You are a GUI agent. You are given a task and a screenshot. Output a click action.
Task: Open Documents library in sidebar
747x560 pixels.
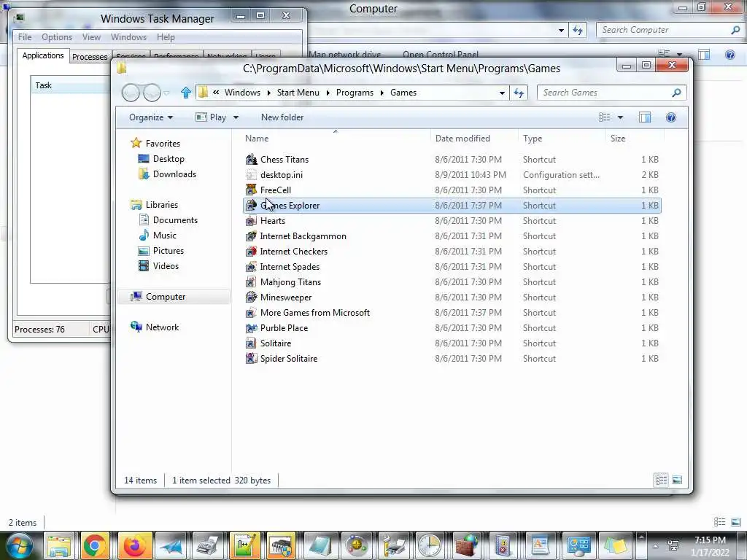169,220
